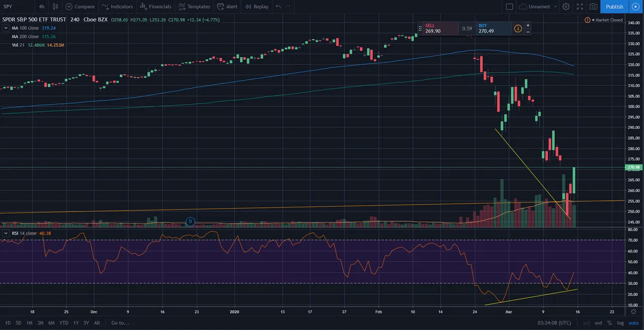Start bar Replay mode
This screenshot has width=644, height=330.
click(257, 7)
